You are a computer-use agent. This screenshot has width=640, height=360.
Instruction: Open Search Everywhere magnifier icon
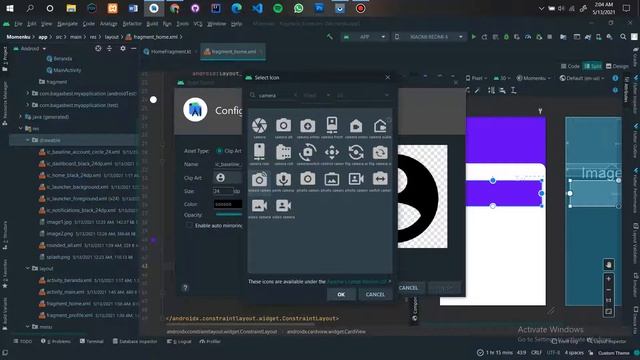tap(623, 37)
